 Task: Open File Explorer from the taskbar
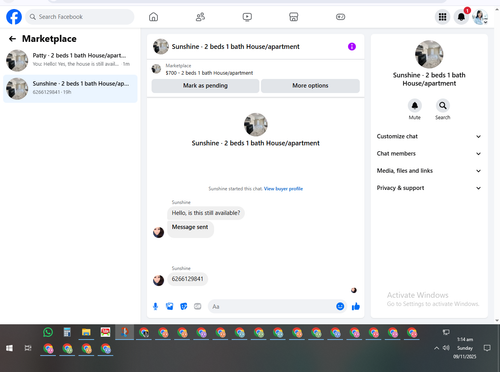point(86,332)
